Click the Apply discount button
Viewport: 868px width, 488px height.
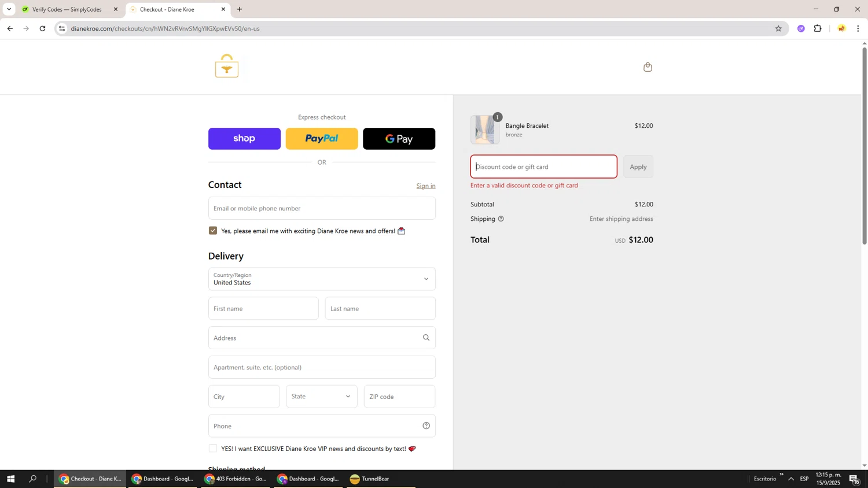(x=638, y=167)
